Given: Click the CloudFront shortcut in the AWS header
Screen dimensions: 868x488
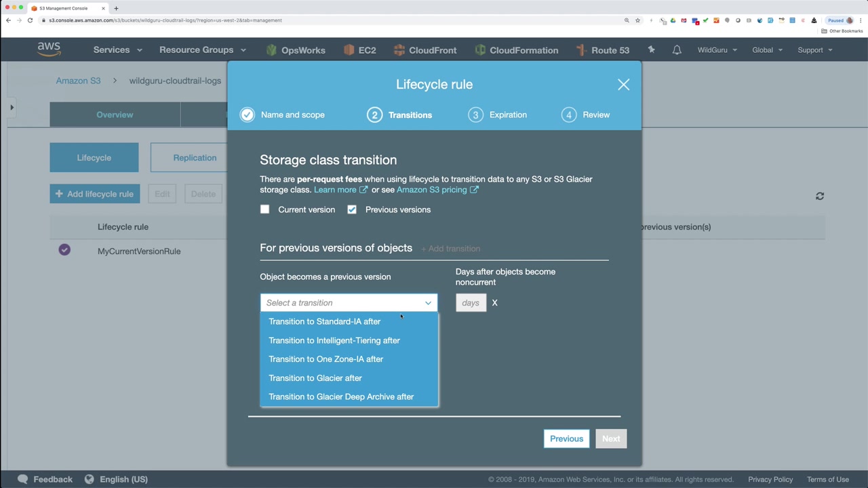Looking at the screenshot, I should (x=425, y=50).
